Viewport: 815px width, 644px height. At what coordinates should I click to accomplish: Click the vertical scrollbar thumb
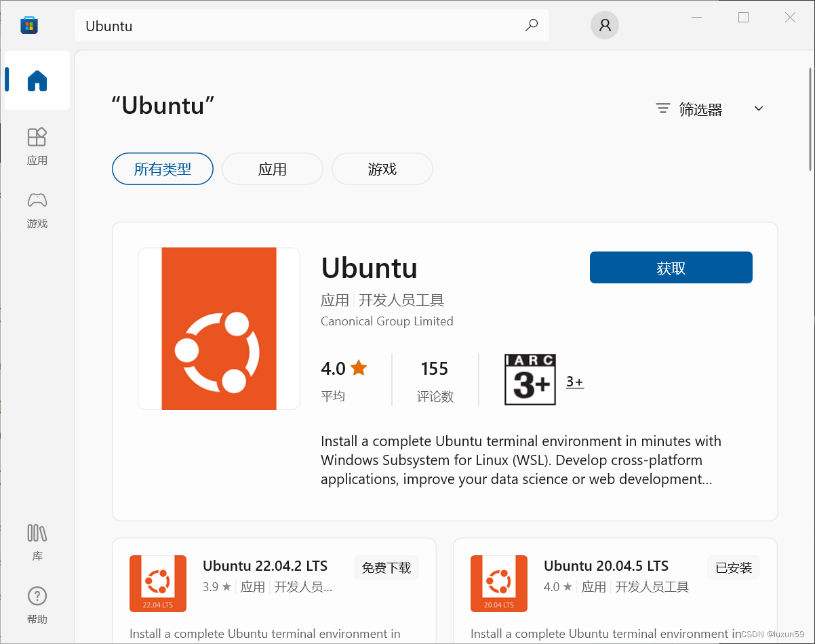810,119
